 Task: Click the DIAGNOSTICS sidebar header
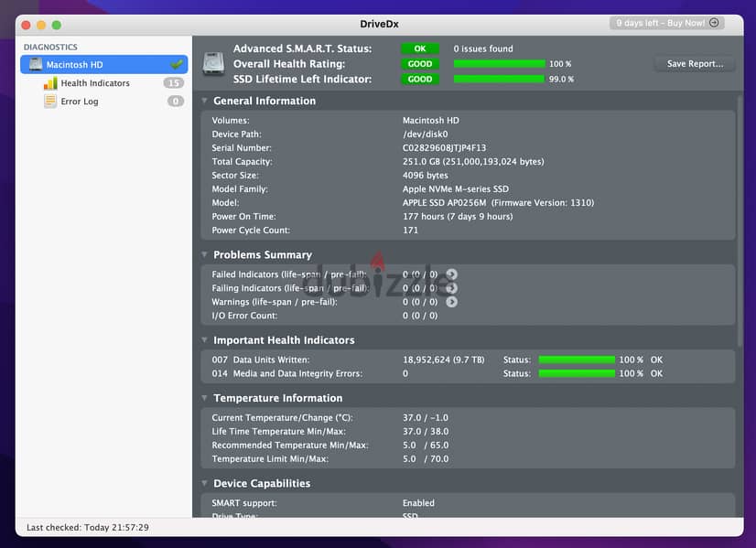50,47
